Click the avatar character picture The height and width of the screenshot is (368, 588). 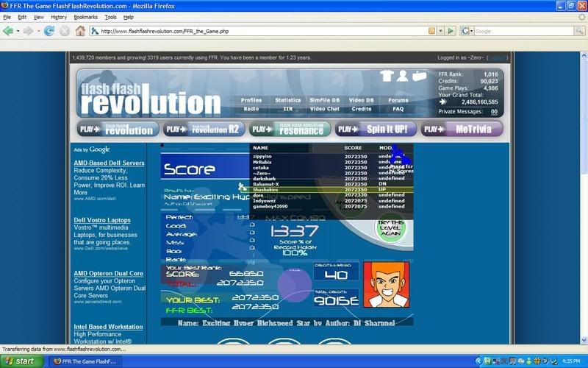pyautogui.click(x=381, y=288)
